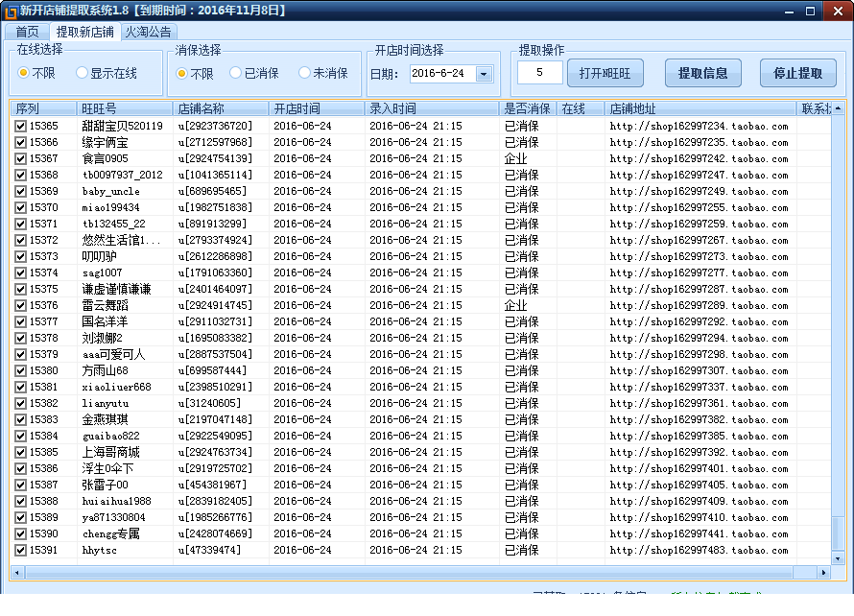
Task: Toggle checkbox of row 15370
Action: click(x=21, y=207)
